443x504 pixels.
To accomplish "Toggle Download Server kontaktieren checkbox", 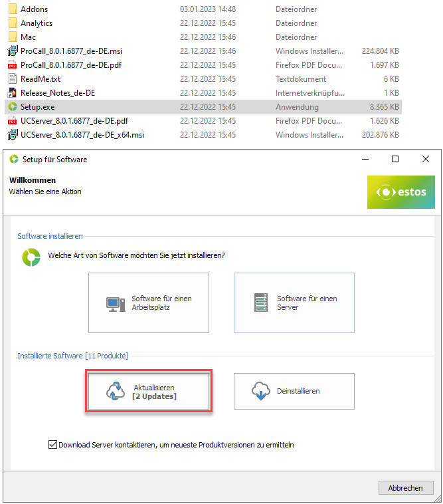I will 52,445.
